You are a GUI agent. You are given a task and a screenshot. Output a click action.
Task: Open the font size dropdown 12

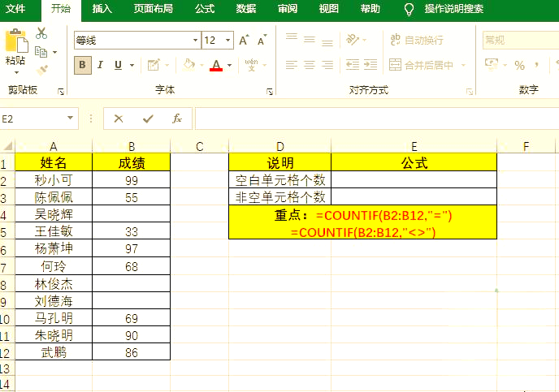coord(228,41)
